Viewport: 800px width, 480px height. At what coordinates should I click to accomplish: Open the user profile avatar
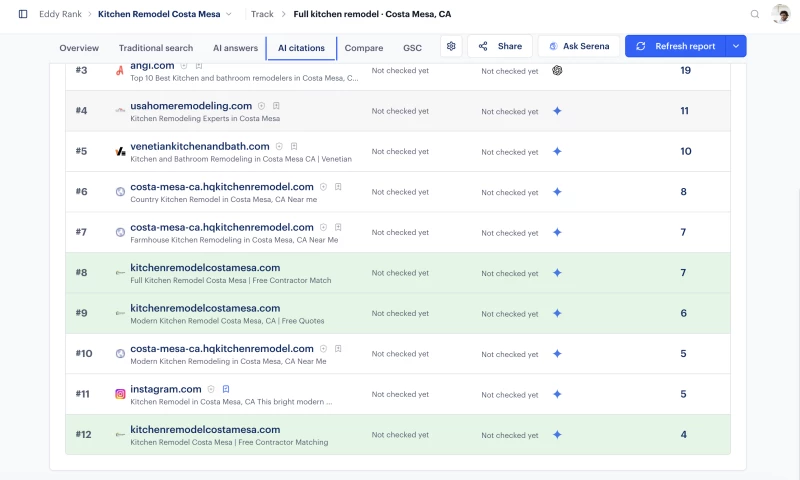pyautogui.click(x=781, y=14)
